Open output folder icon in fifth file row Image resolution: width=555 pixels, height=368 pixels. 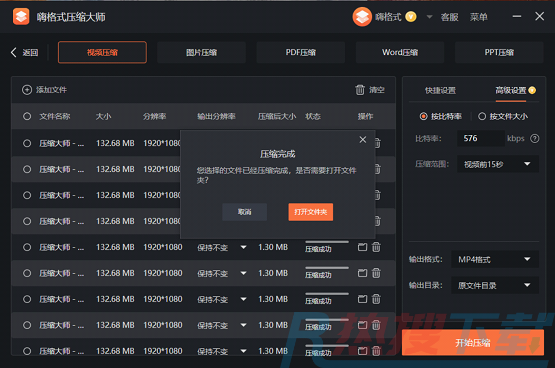(362, 247)
